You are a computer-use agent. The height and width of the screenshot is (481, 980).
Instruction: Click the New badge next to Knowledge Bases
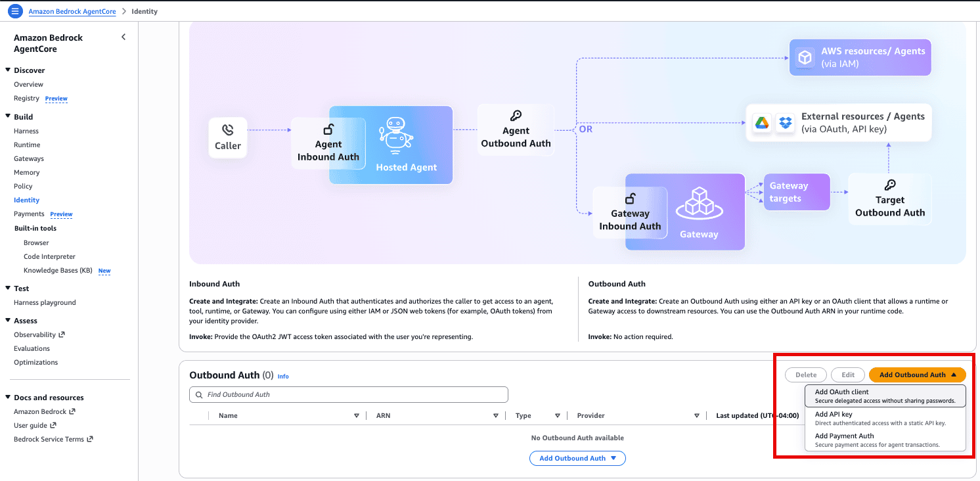(104, 271)
